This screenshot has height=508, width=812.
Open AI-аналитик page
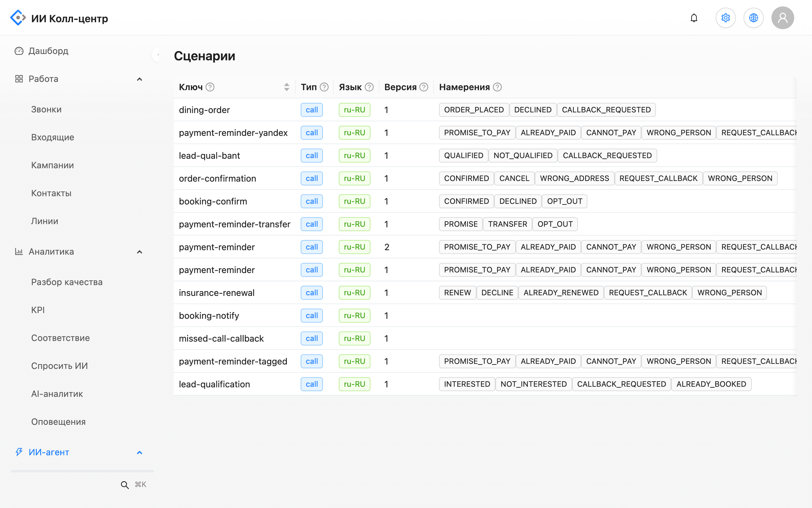point(57,393)
